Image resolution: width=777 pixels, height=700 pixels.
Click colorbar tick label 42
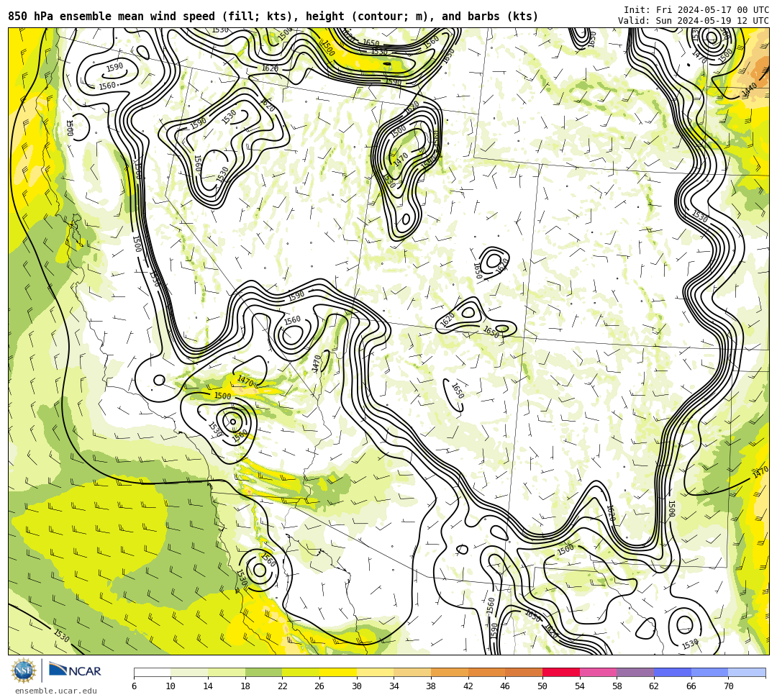pos(468,686)
